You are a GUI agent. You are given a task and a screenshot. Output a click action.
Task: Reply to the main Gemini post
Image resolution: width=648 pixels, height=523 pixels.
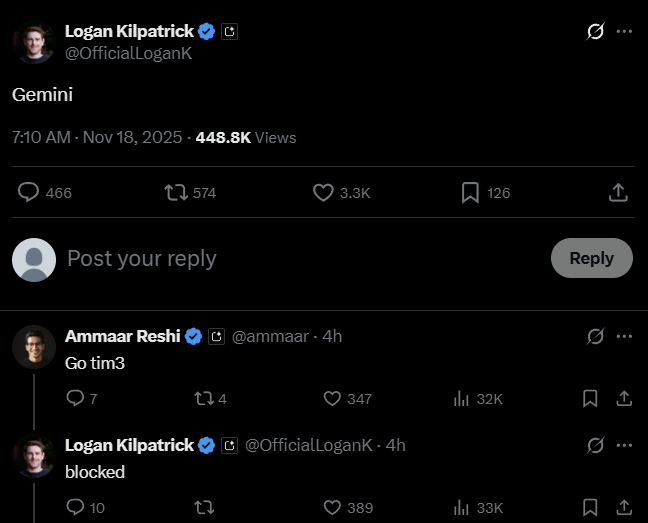tap(29, 192)
